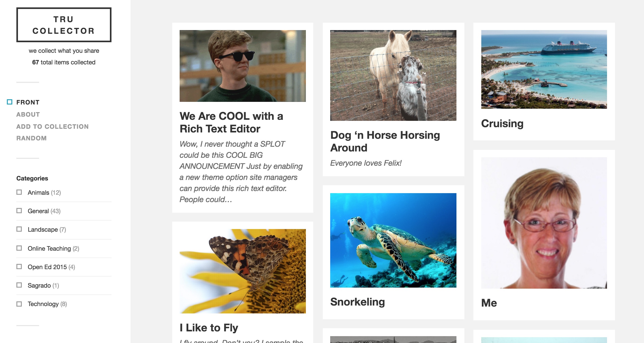Click the Snorkeling sea turtle thumbnail

393,240
